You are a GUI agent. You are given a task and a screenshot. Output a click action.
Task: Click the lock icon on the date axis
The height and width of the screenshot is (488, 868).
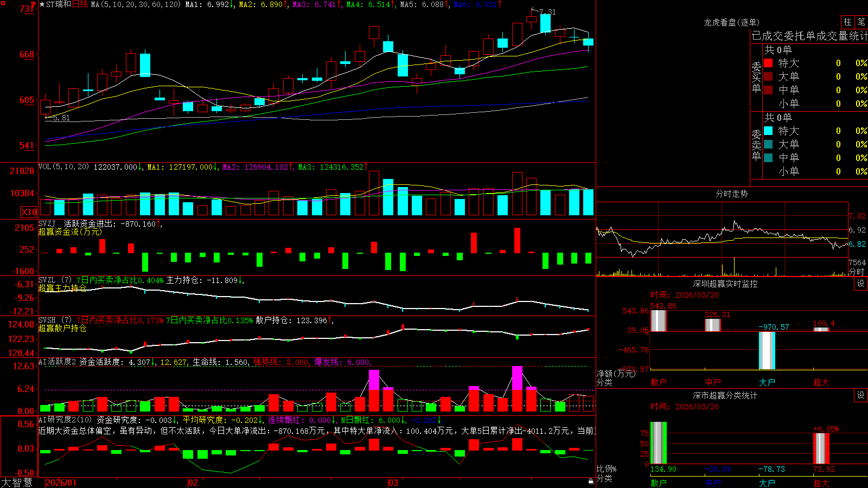pos(591,481)
